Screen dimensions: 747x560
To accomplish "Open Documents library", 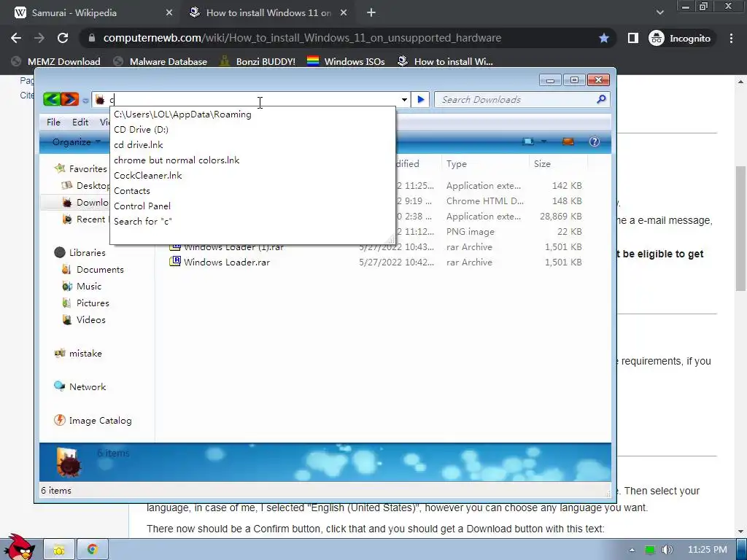I will pyautogui.click(x=93, y=270).
